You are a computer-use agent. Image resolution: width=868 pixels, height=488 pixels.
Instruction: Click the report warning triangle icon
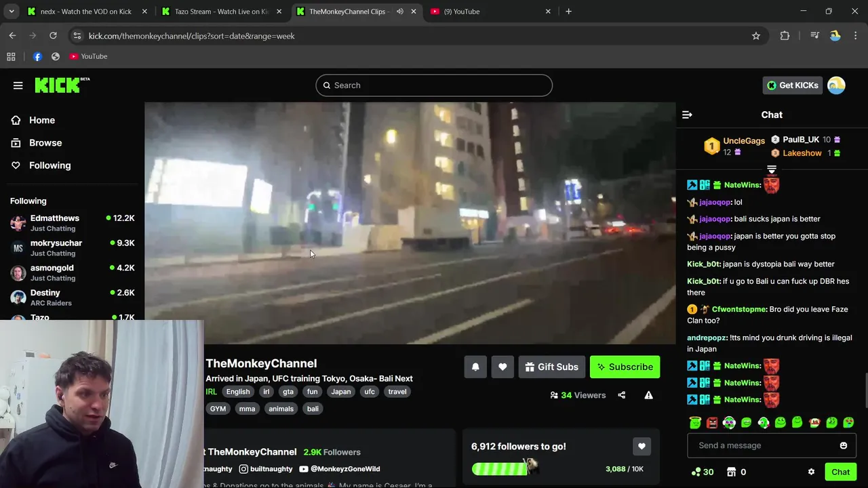pyautogui.click(x=648, y=395)
